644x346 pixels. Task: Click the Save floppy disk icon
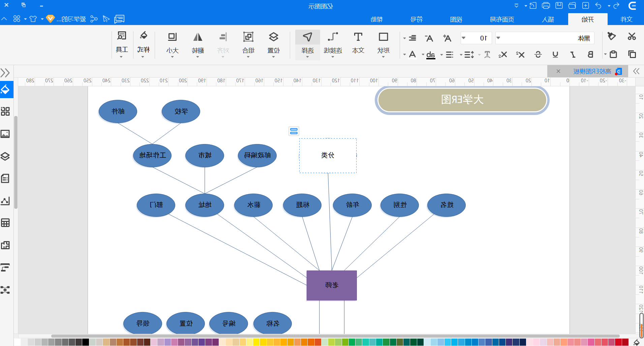point(559,6)
